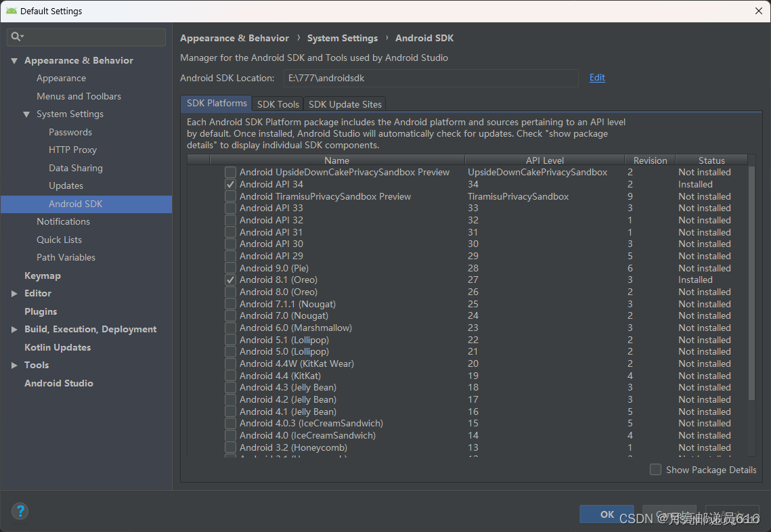Focus the settings search field

86,37
